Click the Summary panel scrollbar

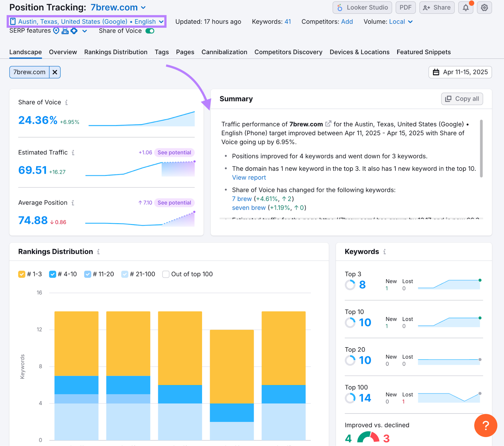click(481, 148)
